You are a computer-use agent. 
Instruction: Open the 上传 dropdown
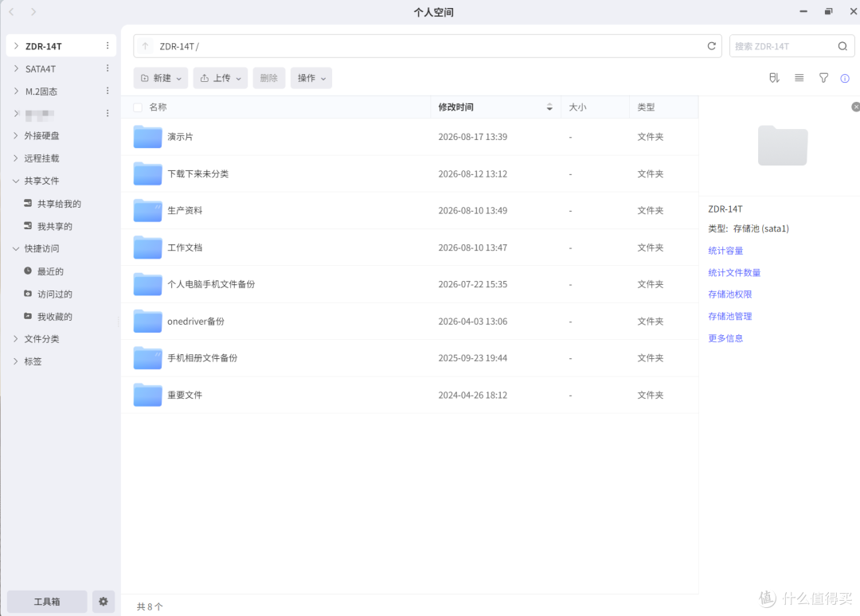pos(221,78)
